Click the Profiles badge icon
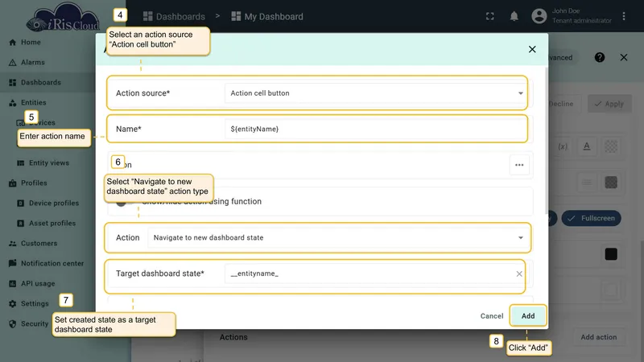Screen dimensions: 644x362 point(12,183)
